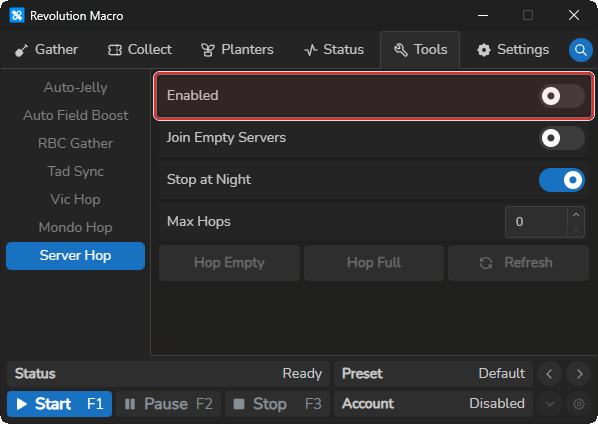598x424 pixels.
Task: Minimize the Revolution Macro window
Action: [x=483, y=16]
